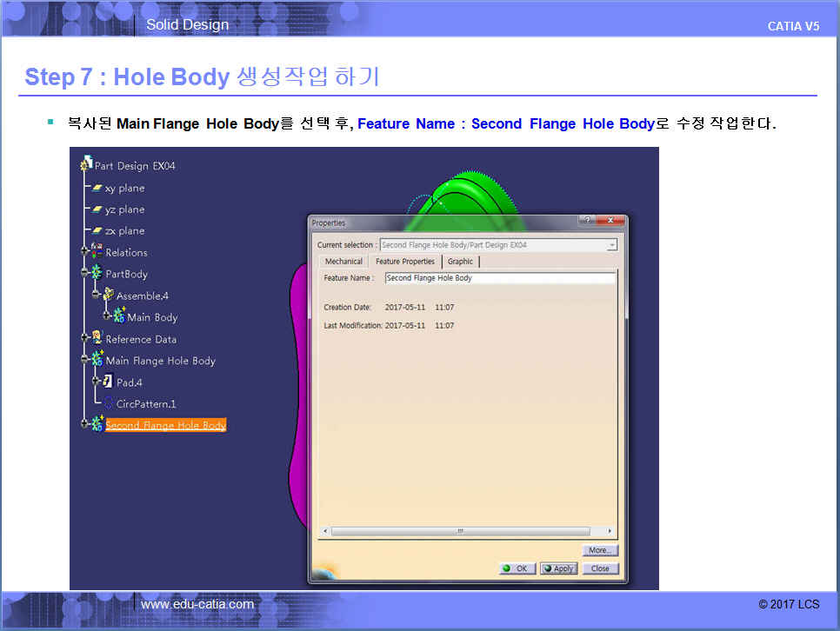Image resolution: width=840 pixels, height=631 pixels.
Task: Select the xy plane icon in tree
Action: coord(97,188)
